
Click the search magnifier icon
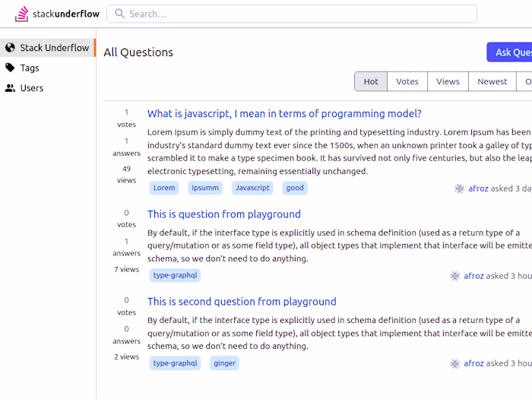pyautogui.click(x=120, y=14)
